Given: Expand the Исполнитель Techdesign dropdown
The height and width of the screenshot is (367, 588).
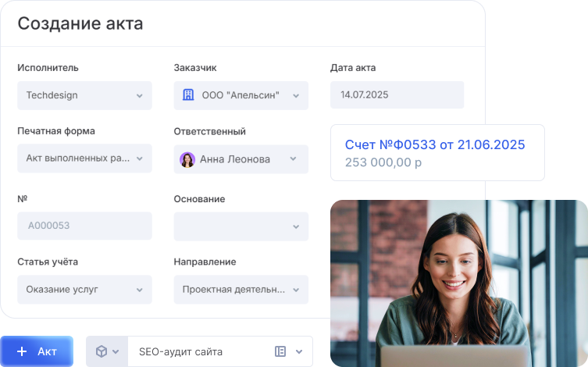Looking at the screenshot, I should pyautogui.click(x=139, y=96).
